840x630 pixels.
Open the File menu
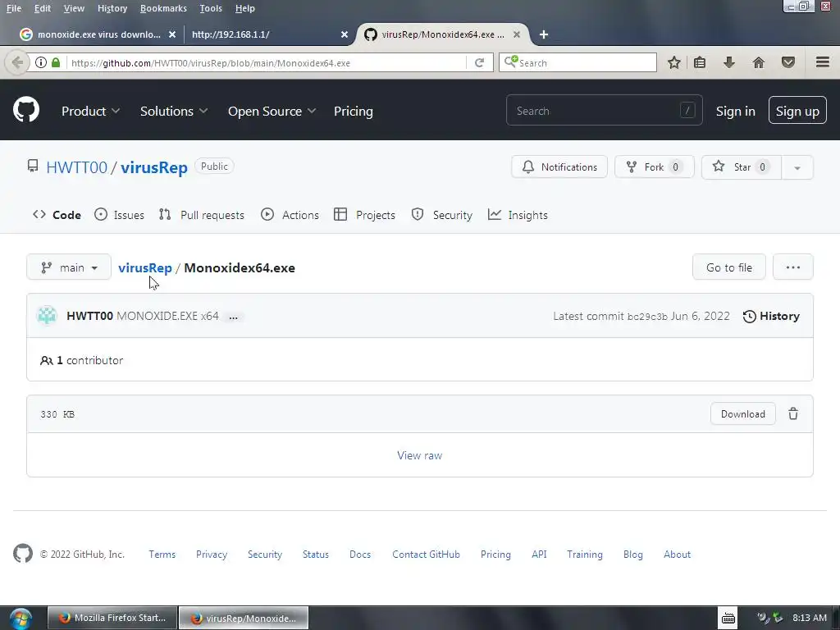14,8
